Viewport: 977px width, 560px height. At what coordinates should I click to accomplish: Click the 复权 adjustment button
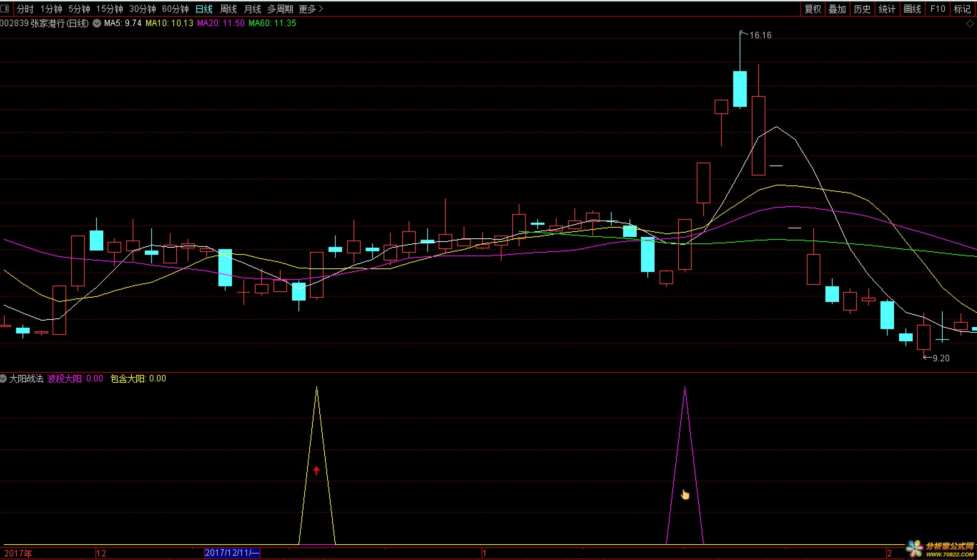click(813, 9)
